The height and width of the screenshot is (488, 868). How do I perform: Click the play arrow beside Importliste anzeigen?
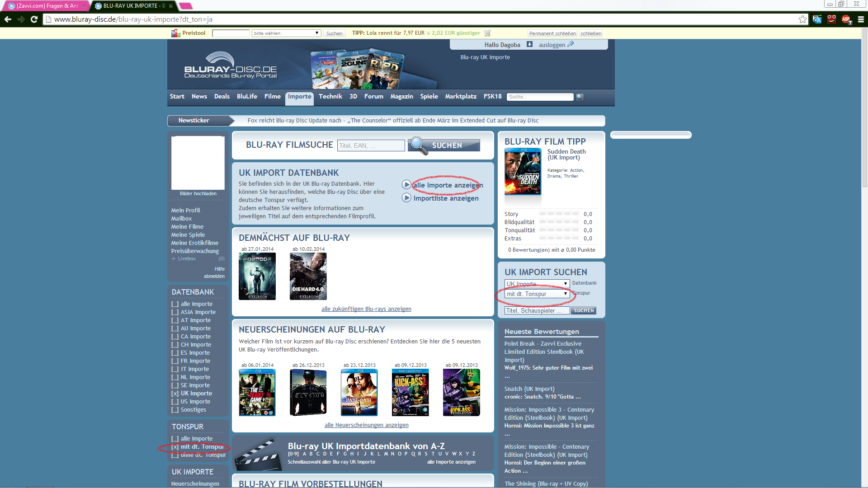point(406,198)
